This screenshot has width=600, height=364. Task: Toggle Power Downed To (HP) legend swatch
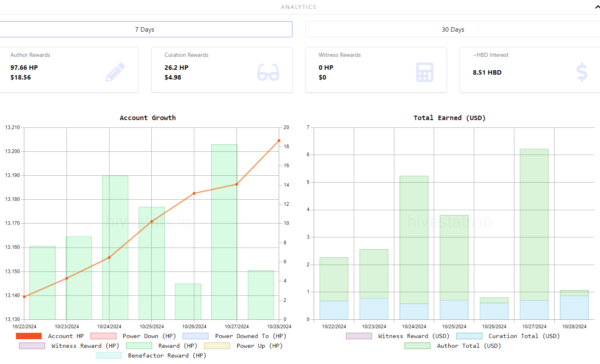pos(196,336)
